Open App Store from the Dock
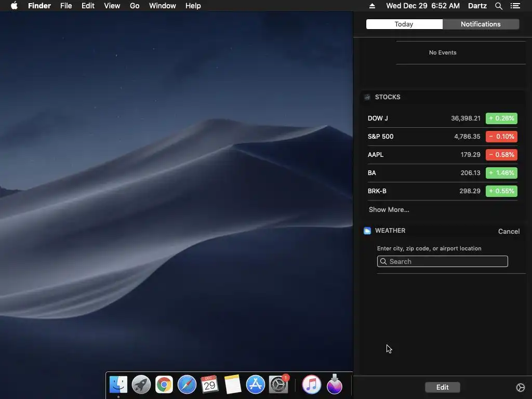Image resolution: width=532 pixels, height=399 pixels. pos(255,385)
